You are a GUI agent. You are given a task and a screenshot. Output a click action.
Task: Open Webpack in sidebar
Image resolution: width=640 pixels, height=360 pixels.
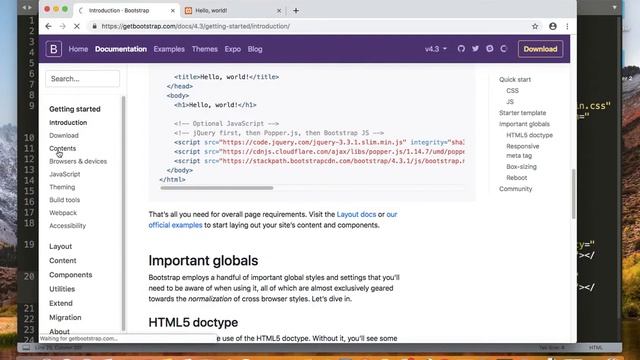coord(63,213)
